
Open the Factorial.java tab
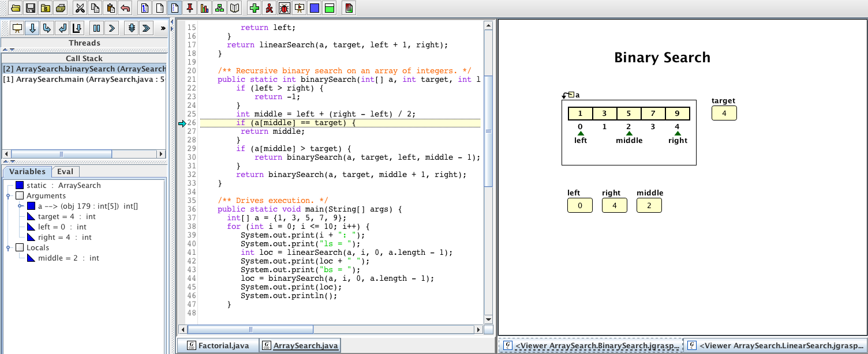218,345
